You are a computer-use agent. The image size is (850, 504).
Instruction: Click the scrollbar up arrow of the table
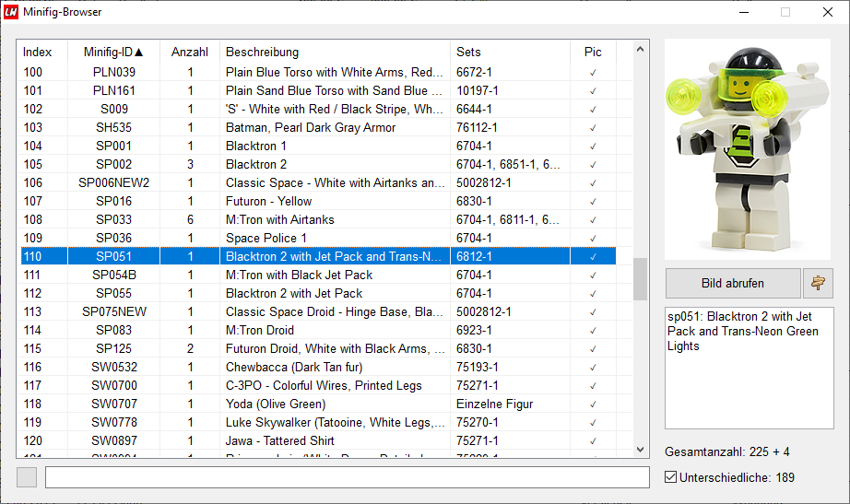pyautogui.click(x=640, y=50)
